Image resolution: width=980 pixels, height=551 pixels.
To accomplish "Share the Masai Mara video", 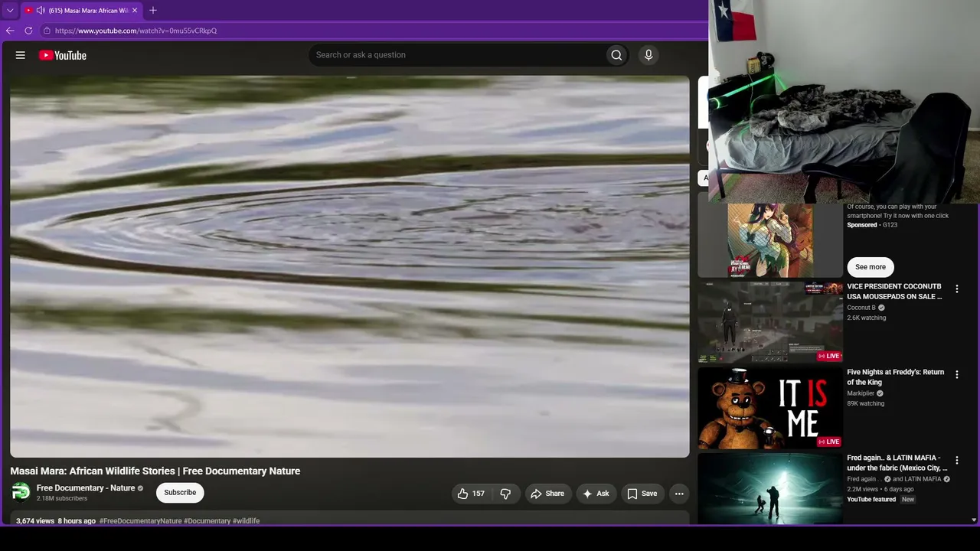I will 547,494.
